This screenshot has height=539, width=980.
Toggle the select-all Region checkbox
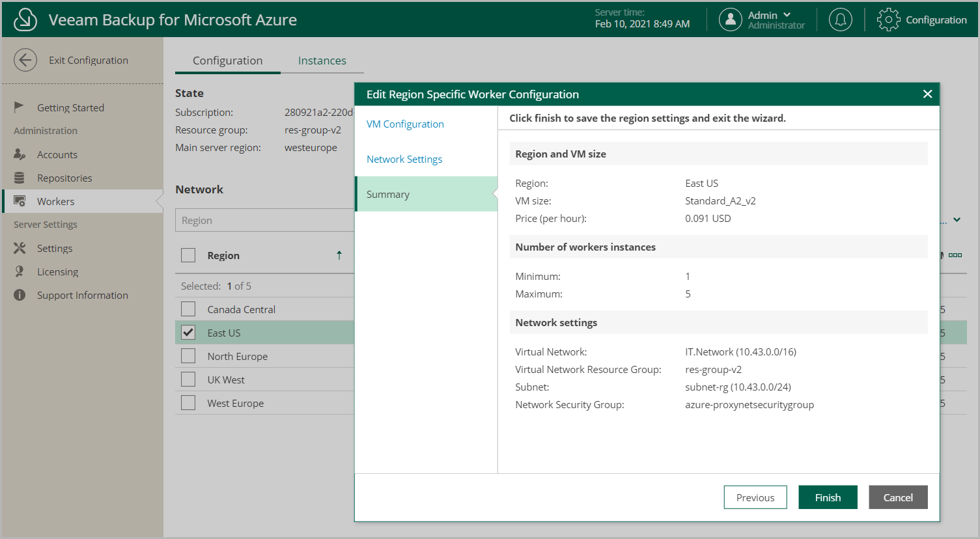click(x=188, y=255)
